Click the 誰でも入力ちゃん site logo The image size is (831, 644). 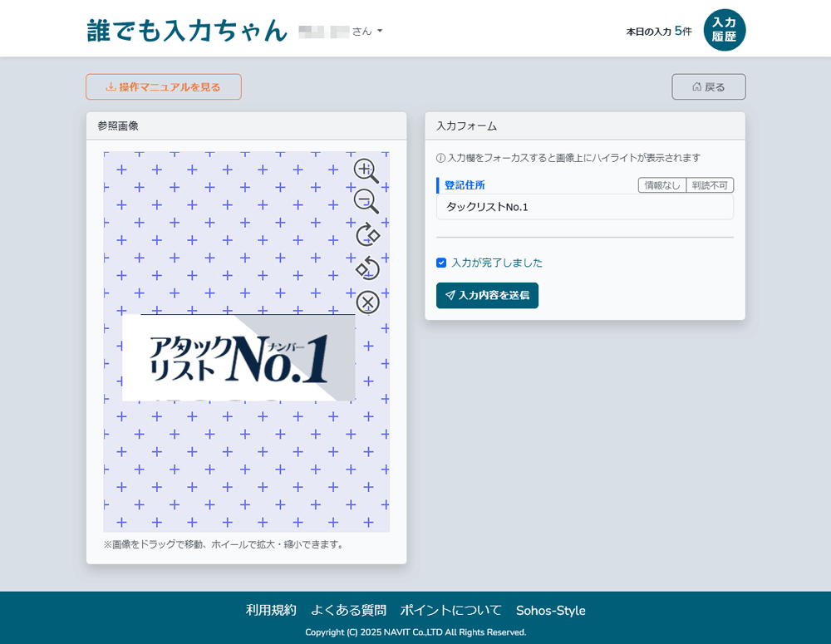click(187, 31)
